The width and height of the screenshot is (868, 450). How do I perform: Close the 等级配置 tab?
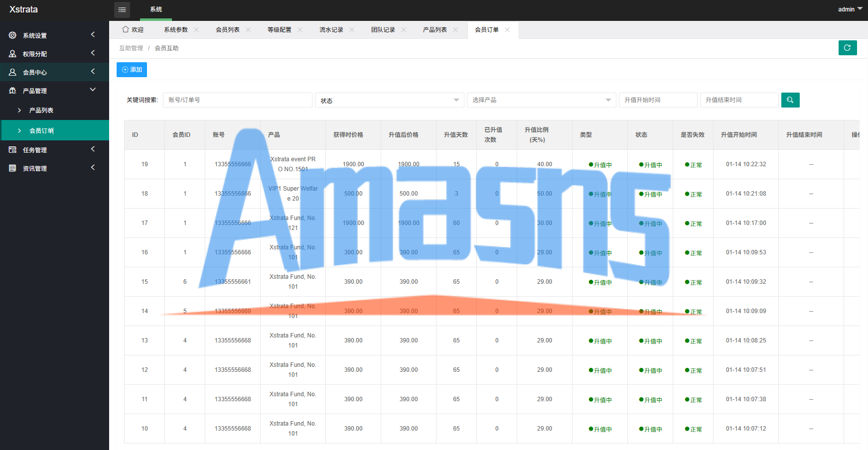[300, 30]
